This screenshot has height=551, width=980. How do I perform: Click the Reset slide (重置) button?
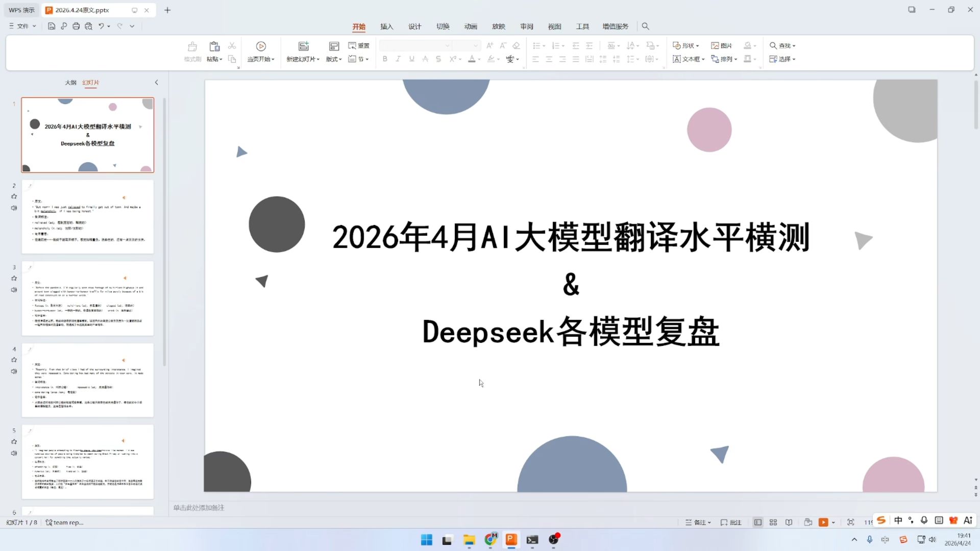pos(359,46)
